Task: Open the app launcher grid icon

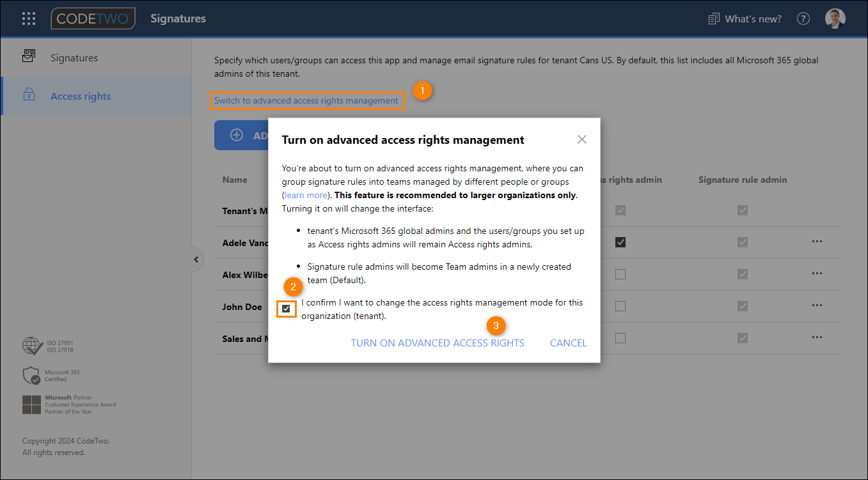Action: click(x=29, y=19)
